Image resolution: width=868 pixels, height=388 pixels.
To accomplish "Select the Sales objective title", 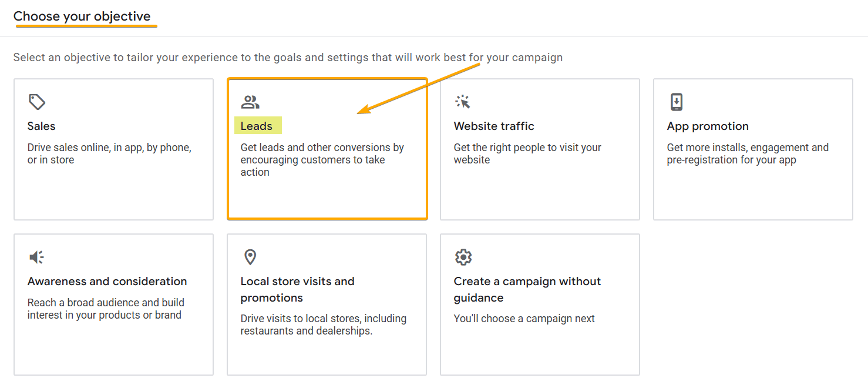I will pos(42,126).
